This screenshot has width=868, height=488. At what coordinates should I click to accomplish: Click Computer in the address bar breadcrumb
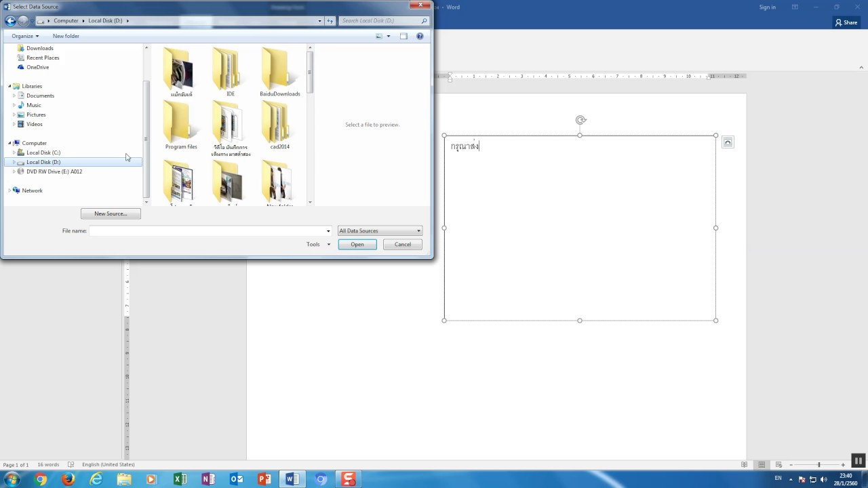point(66,21)
